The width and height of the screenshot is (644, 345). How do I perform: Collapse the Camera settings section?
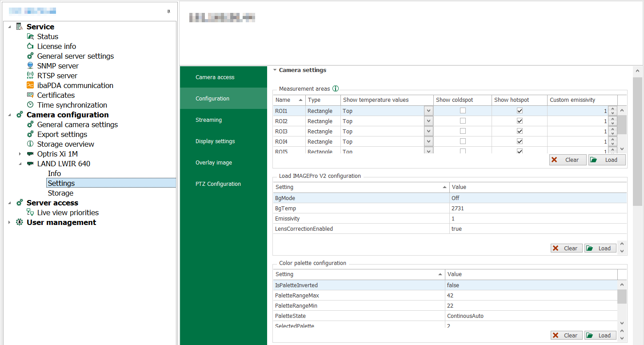tap(275, 70)
